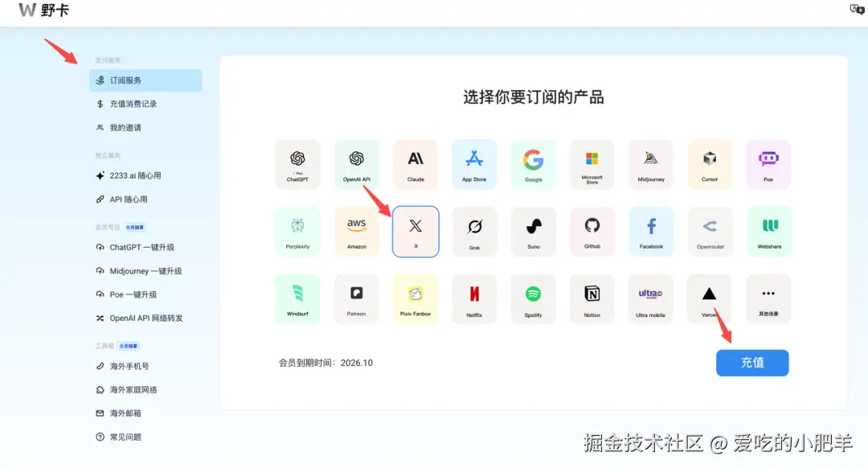Choose the Notion tile
The width and height of the screenshot is (868, 469).
(x=592, y=299)
